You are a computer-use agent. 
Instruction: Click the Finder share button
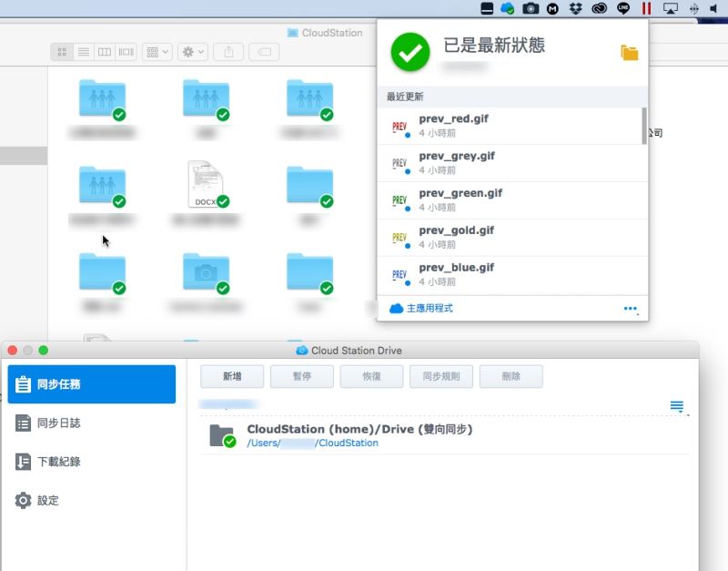click(228, 52)
